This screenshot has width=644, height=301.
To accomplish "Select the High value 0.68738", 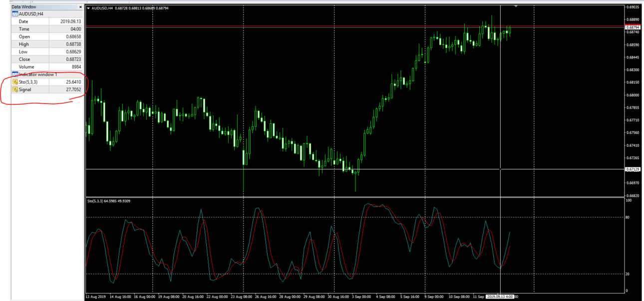I will (73, 44).
